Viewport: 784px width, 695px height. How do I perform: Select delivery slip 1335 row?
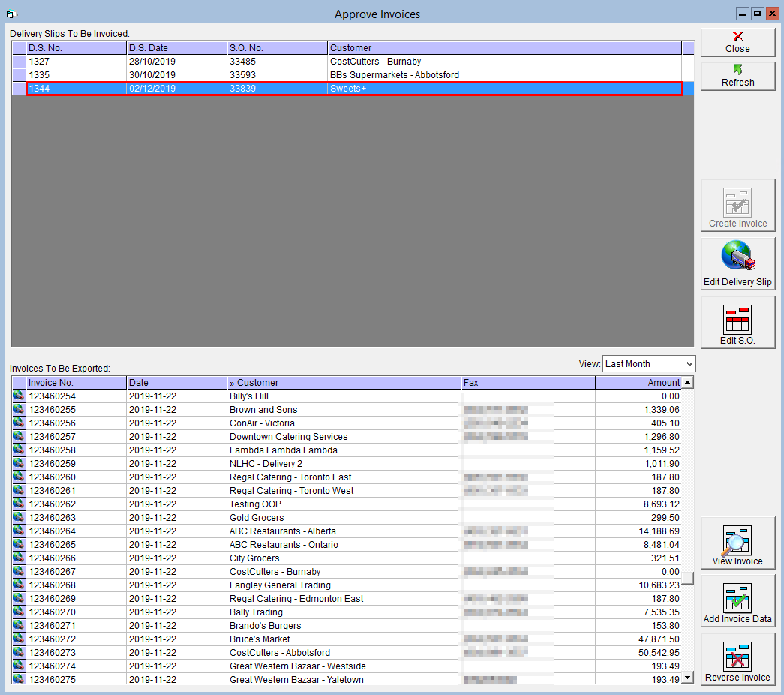click(x=354, y=74)
